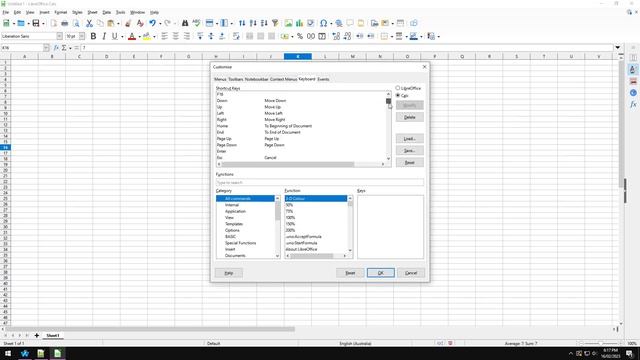
Task: Click the Insert Chart icon
Action: (300, 23)
